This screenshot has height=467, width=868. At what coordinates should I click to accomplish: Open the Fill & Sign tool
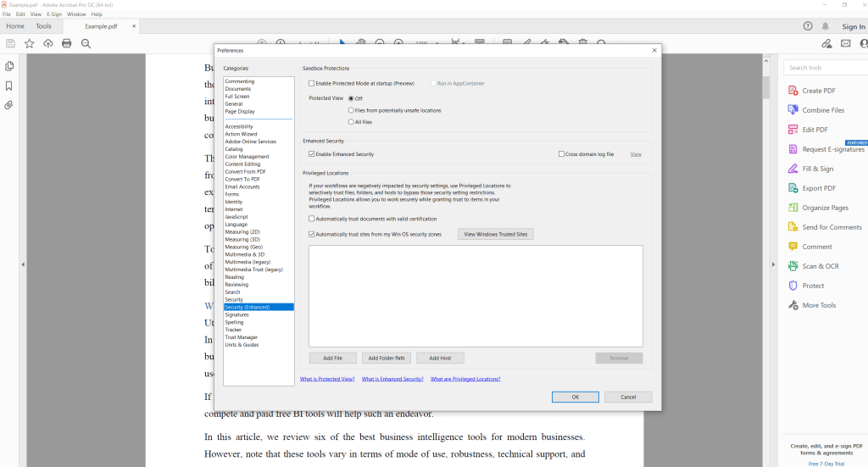tap(810, 169)
